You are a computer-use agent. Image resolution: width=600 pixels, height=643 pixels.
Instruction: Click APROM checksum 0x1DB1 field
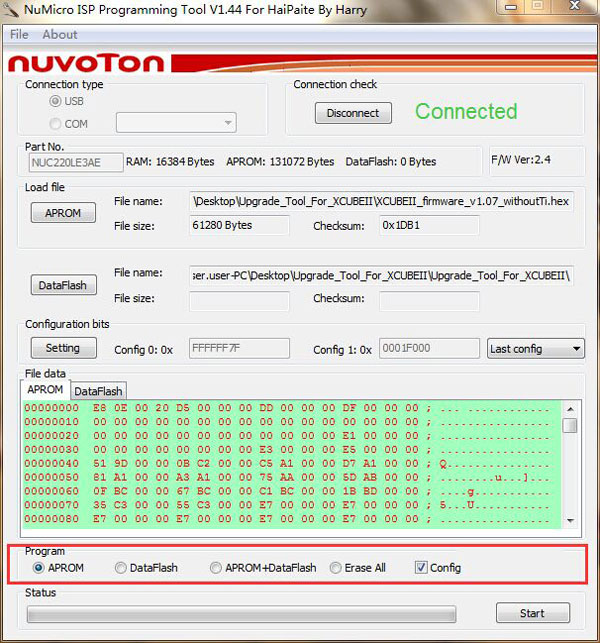coord(429,225)
